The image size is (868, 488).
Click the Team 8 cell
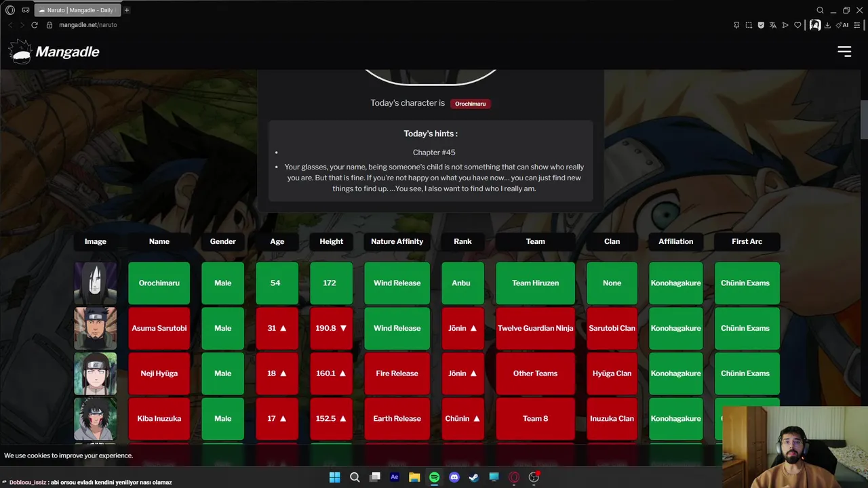pos(535,419)
